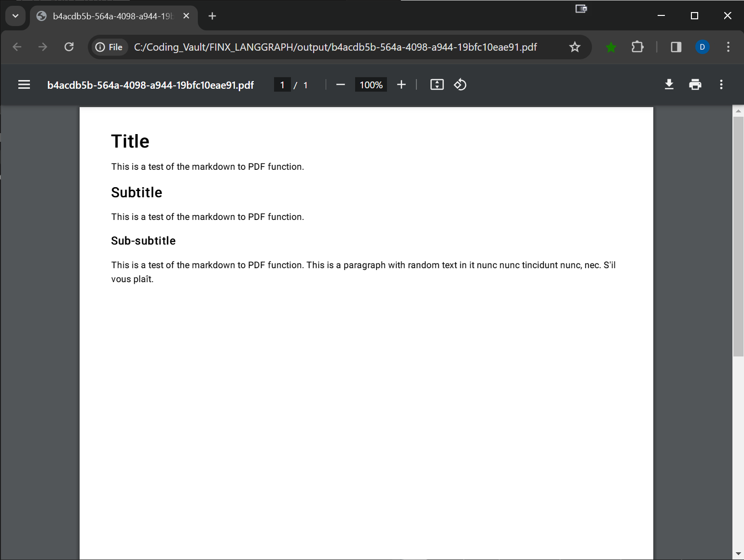Screen dimensions: 744x560
Task: Open the Chrome three-dot menu
Action: [x=728, y=47]
